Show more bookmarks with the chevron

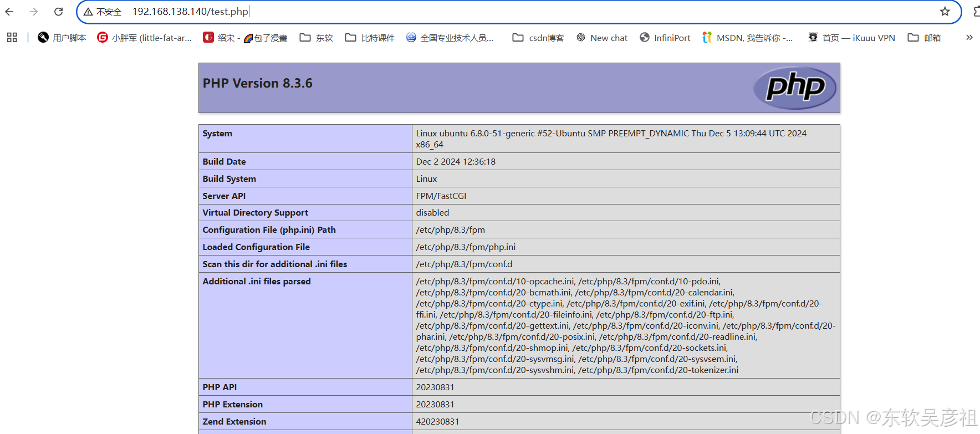tap(969, 38)
